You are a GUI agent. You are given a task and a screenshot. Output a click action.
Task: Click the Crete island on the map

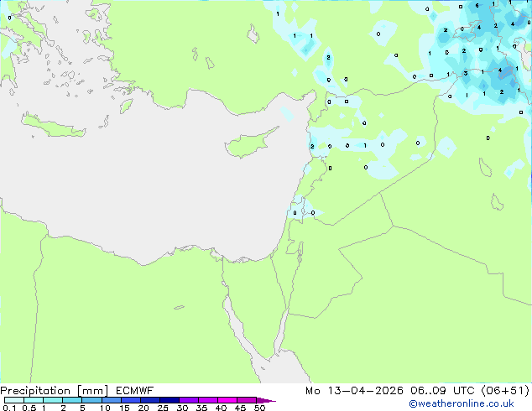(53, 126)
